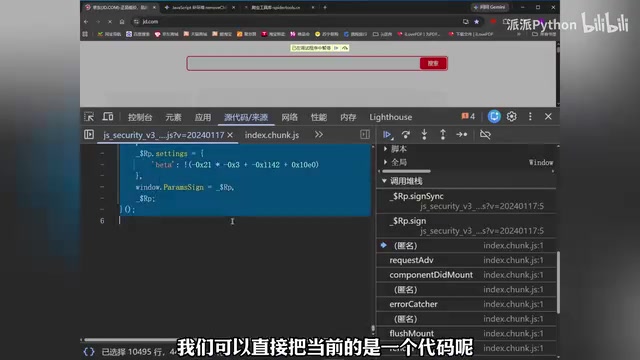
Task: Switch to the second browser tab
Action: 199,7
